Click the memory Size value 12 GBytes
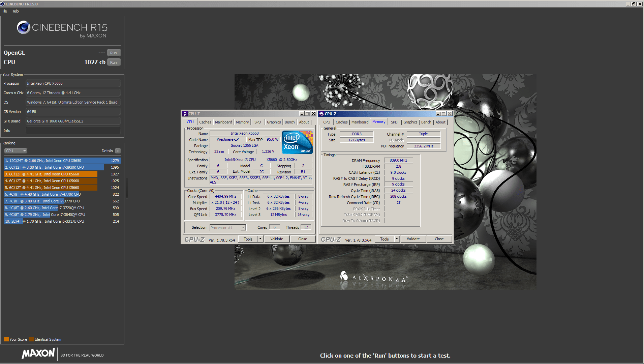Image resolution: width=644 pixels, height=364 pixels. [357, 140]
